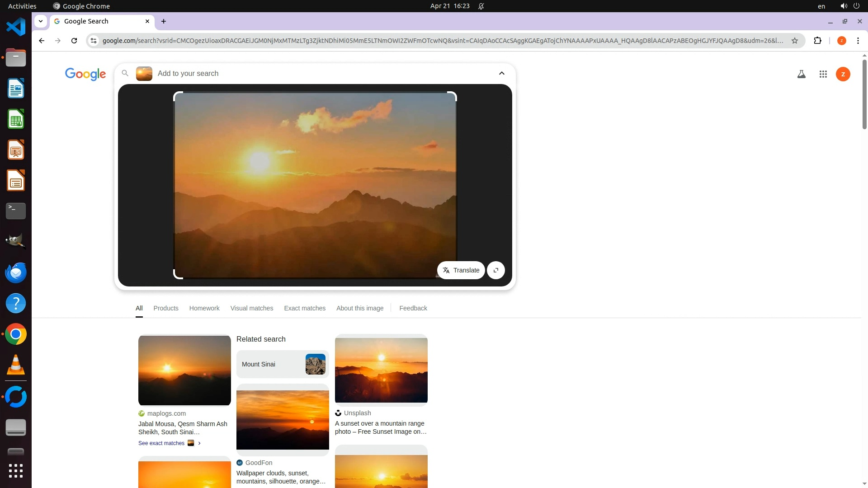This screenshot has height=488, width=868.
Task: Collapse the image search panel chevron
Action: tap(501, 73)
